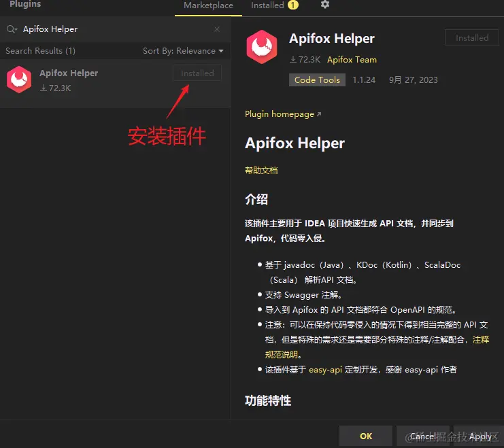Switch to the Installed tab
Screen dimensions: 504x448
point(275,5)
